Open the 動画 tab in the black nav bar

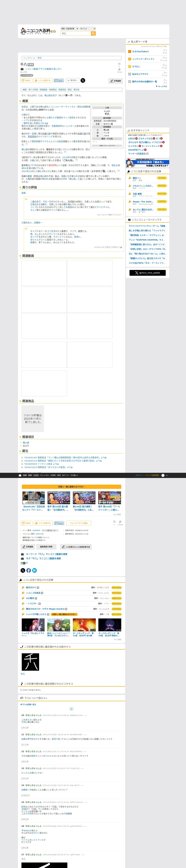25,475
